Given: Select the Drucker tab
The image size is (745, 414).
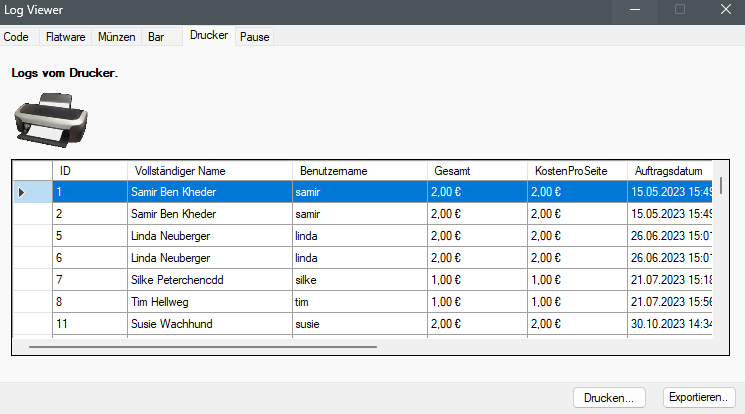Looking at the screenshot, I should (209, 35).
